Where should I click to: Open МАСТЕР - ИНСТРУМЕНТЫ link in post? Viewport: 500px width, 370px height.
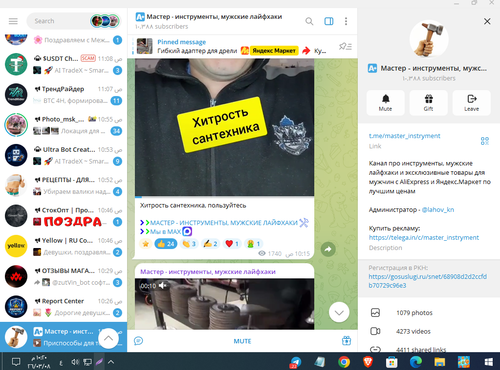[224, 223]
